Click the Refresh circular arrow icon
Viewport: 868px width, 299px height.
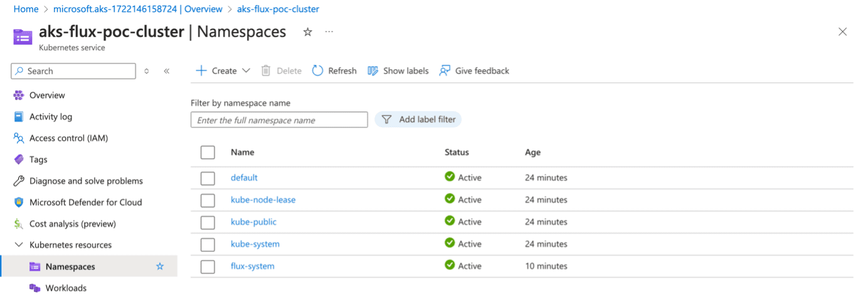click(x=318, y=71)
